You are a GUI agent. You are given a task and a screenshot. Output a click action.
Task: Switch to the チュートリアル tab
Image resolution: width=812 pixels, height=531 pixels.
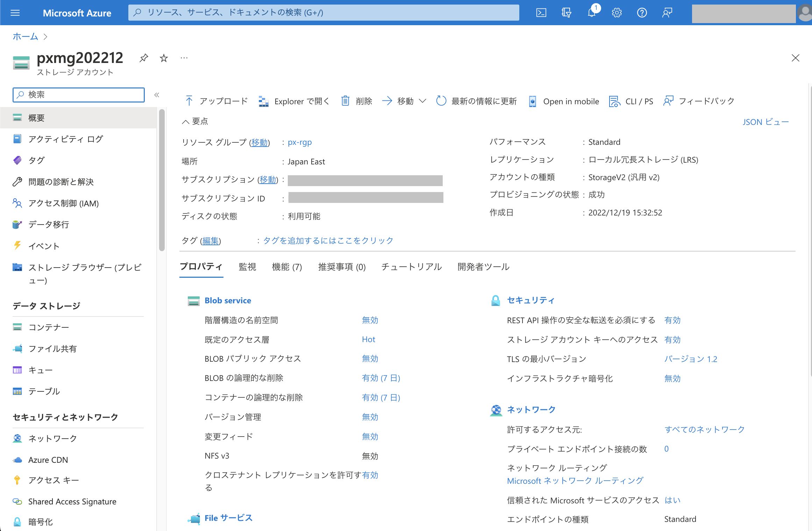click(x=412, y=267)
